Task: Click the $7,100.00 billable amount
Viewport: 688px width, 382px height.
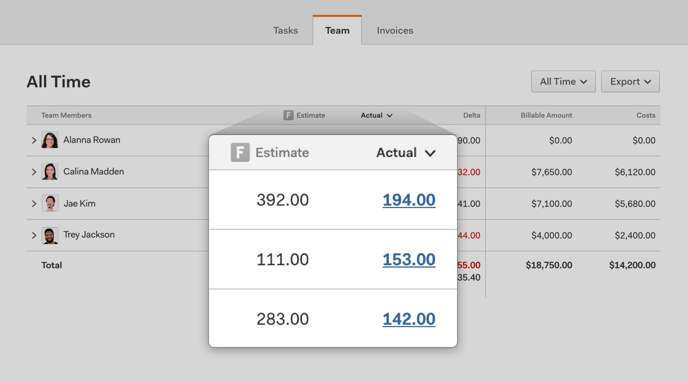Action: click(552, 204)
